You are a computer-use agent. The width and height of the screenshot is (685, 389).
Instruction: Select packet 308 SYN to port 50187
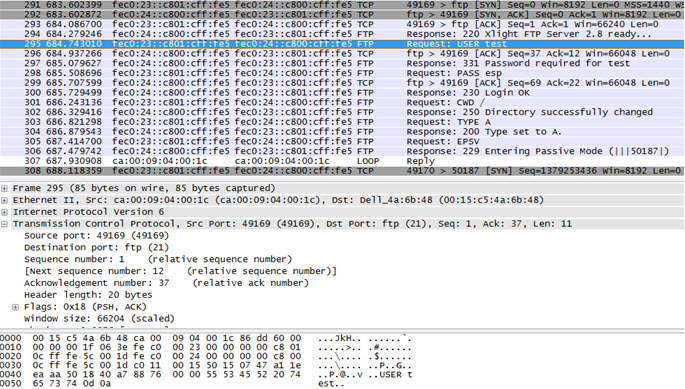tap(342, 170)
